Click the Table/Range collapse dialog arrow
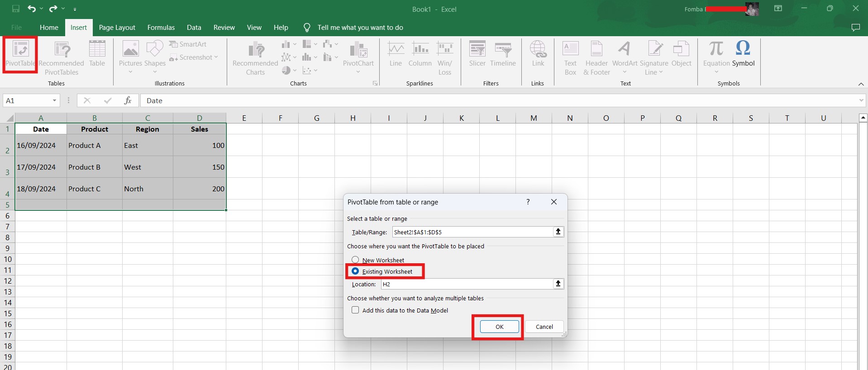This screenshot has height=370, width=868. pyautogui.click(x=558, y=232)
